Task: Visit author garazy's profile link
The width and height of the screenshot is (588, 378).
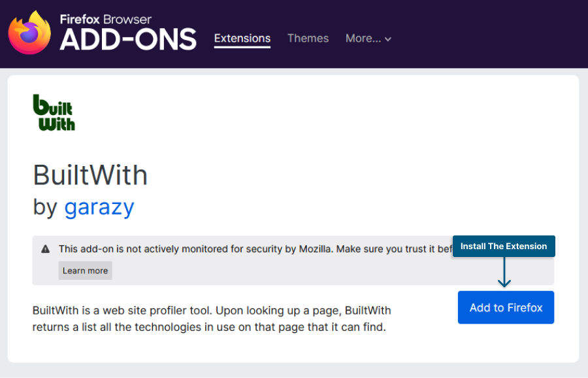Action: click(99, 207)
